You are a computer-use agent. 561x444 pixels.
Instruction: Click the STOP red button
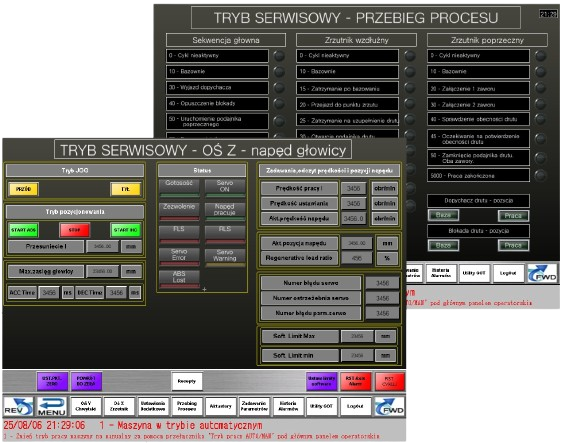[74, 230]
